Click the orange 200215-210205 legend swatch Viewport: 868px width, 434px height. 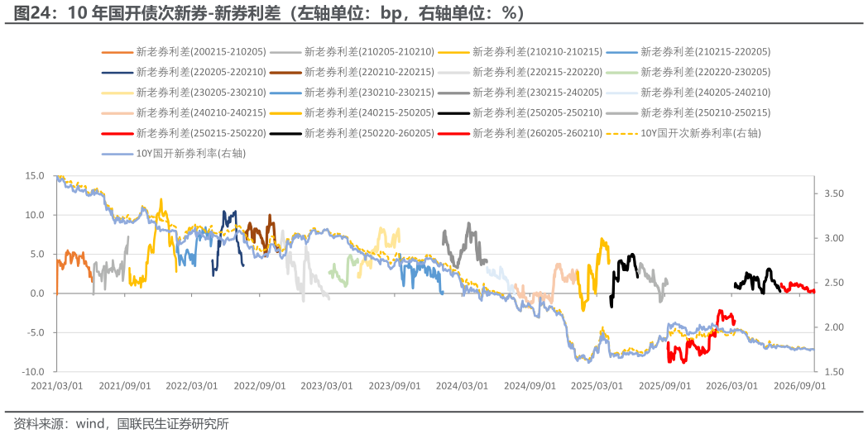(x=117, y=53)
